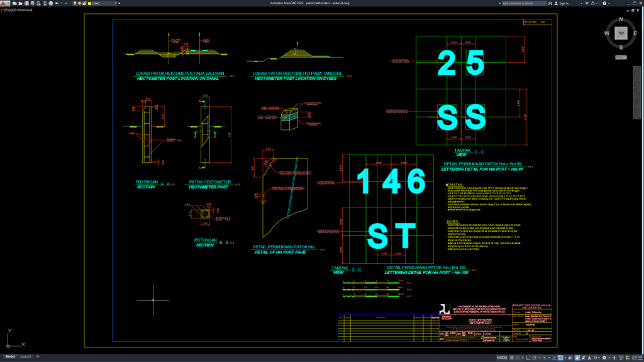Click Sign In on the title bar
The height and width of the screenshot is (362, 644).
click(x=564, y=4)
